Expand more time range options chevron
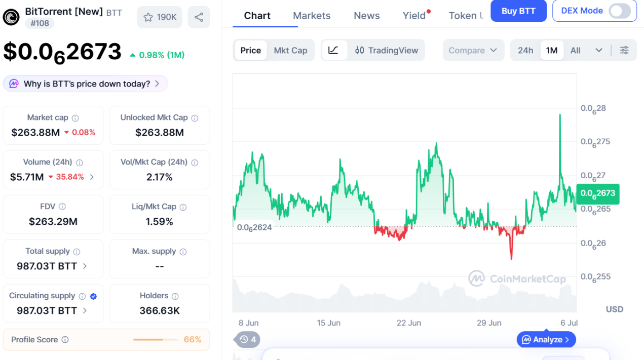644x360 pixels. (599, 50)
